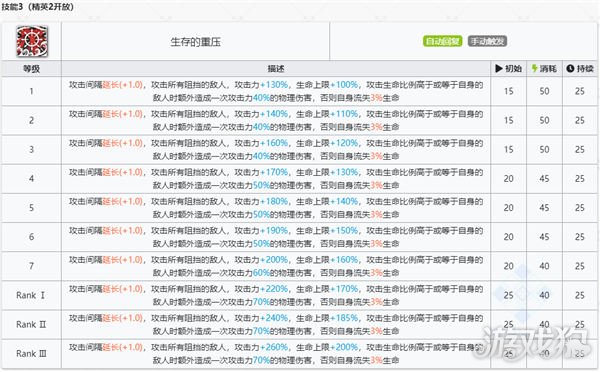The width and height of the screenshot is (600, 372).
Task: Click initial value 20 in level 6 row
Action: 509,237
